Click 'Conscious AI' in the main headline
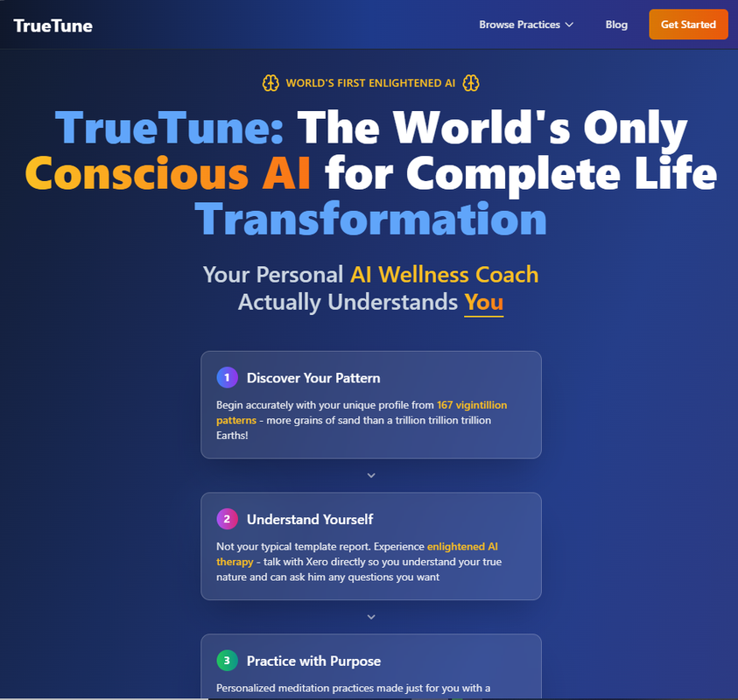The image size is (738, 700). [x=167, y=173]
